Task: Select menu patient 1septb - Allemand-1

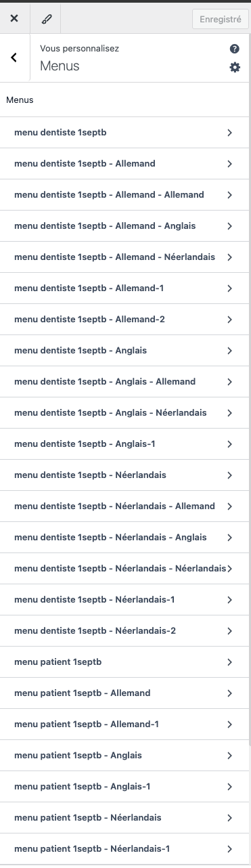Action: (x=125, y=724)
